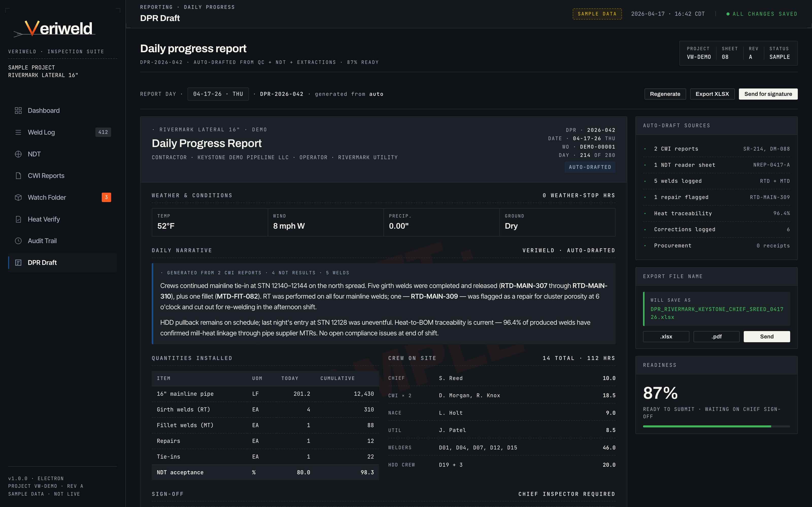The height and width of the screenshot is (507, 812).
Task: Click the CWI Reports document icon
Action: pyautogui.click(x=18, y=175)
